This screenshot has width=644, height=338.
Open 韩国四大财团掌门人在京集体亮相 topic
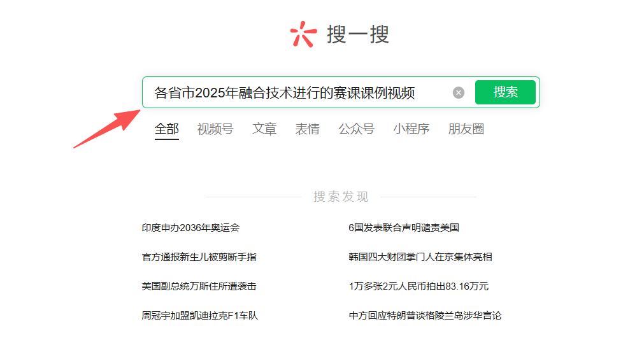tap(420, 257)
